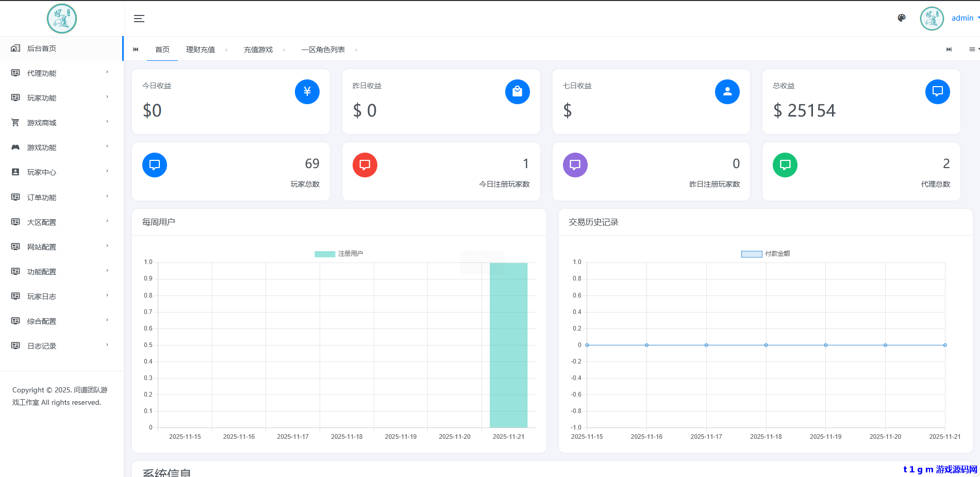980x477 pixels.
Task: Close the 充值游戏 tab
Action: tap(284, 50)
